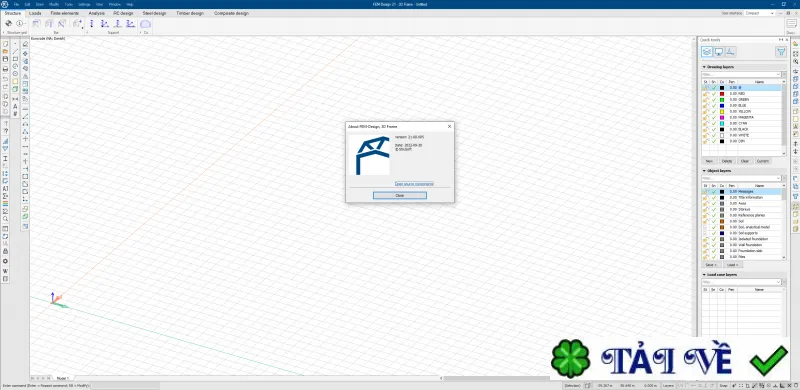Click the fourth Support icon in ribbon

coord(130,23)
